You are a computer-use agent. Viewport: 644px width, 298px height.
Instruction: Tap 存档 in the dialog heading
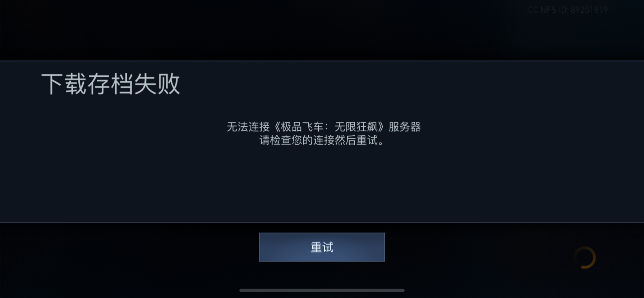110,84
